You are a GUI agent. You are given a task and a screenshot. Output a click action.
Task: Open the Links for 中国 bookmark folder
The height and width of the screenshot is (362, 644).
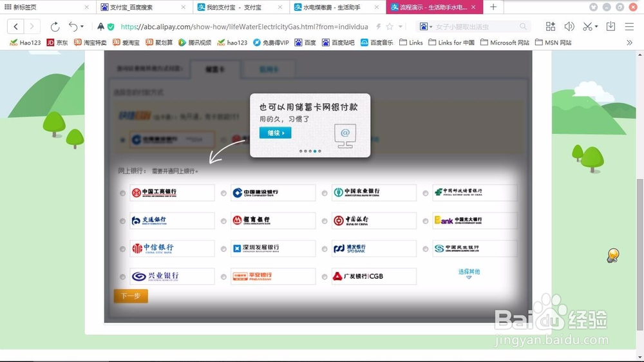(x=451, y=43)
